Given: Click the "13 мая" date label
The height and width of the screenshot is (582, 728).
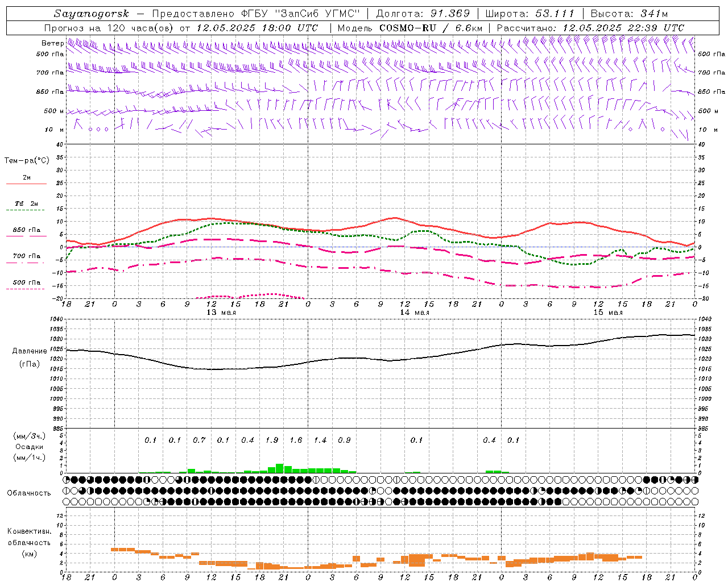Looking at the screenshot, I should click(x=221, y=313).
